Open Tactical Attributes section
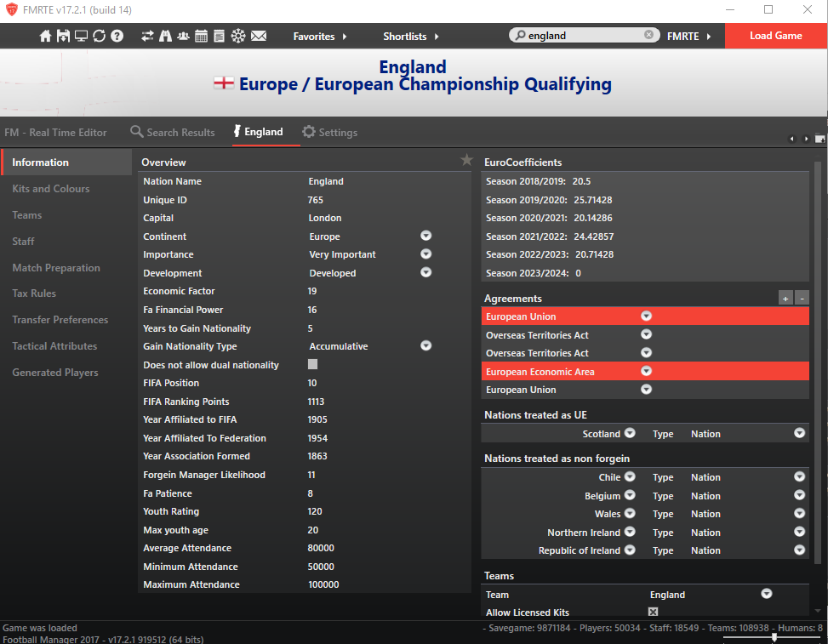Image resolution: width=828 pixels, height=644 pixels. point(55,345)
